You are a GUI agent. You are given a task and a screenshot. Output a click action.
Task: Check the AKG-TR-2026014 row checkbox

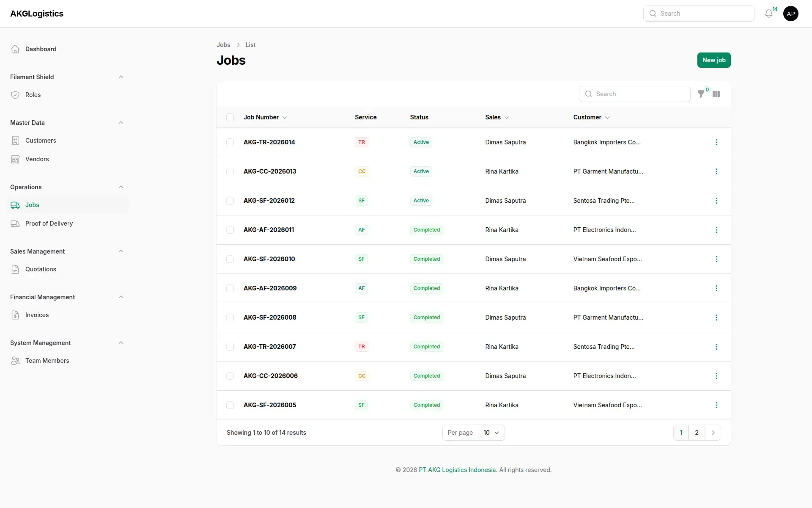point(230,142)
